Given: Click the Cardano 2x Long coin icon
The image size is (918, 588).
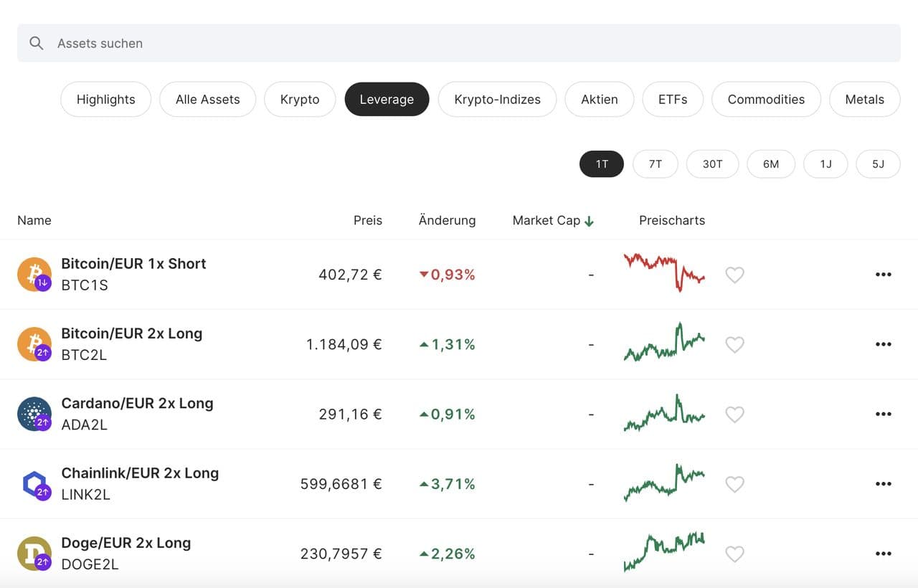Looking at the screenshot, I should (x=34, y=414).
